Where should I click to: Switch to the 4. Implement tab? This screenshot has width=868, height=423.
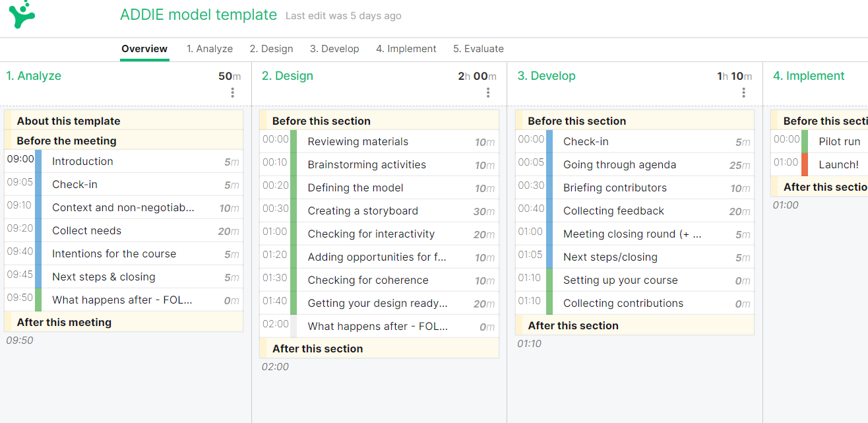point(406,48)
